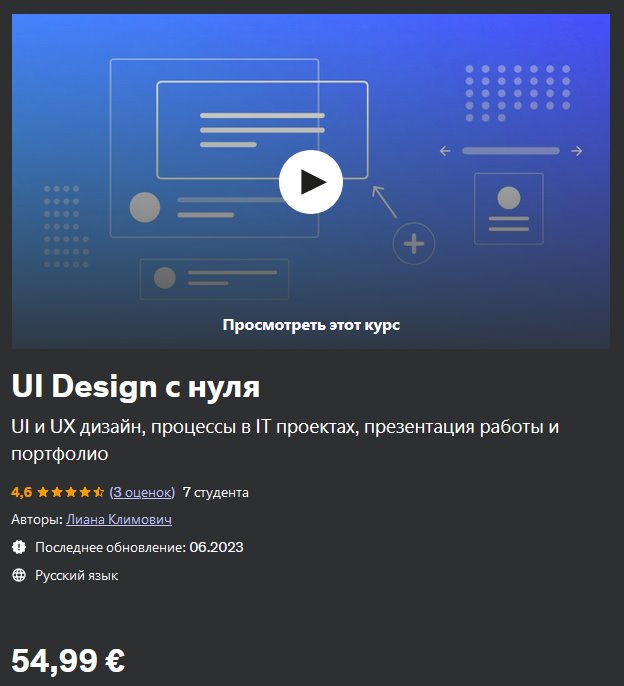
Task: Click the globe language icon
Action: tap(19, 575)
